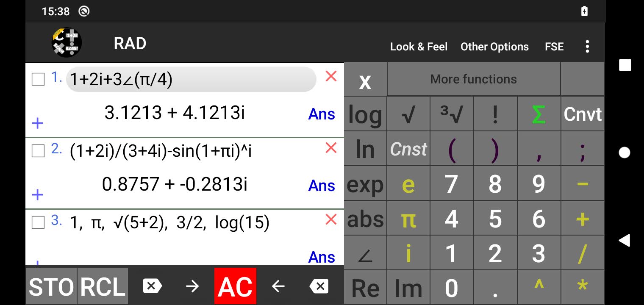Open the Look & Feel menu
This screenshot has height=305, width=644.
point(419,47)
